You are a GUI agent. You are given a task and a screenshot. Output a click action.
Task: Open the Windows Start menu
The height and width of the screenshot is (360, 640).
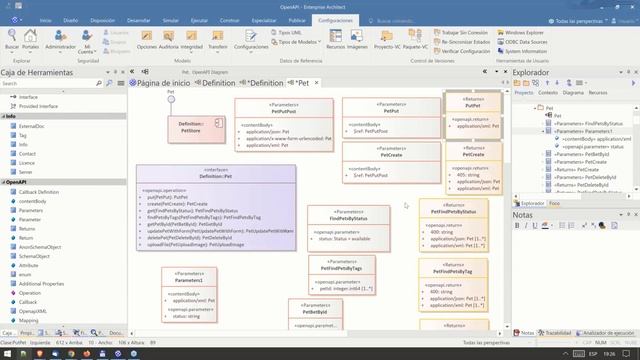7,353
